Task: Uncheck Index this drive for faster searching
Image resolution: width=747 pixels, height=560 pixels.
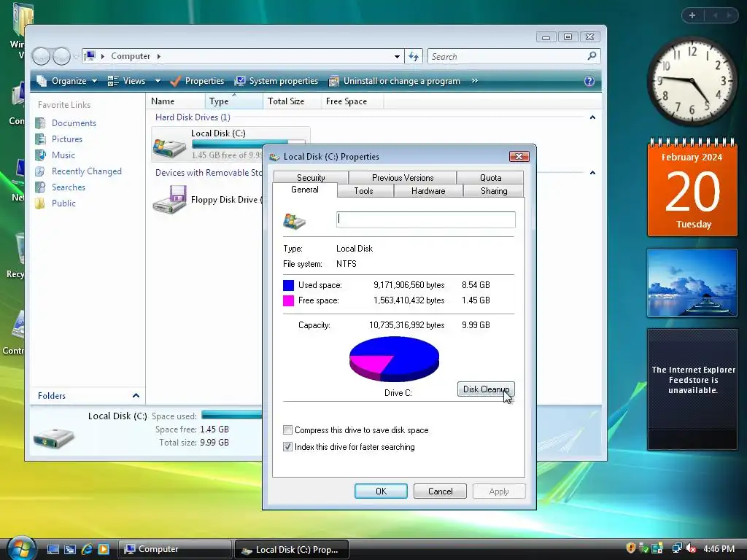Action: tap(287, 447)
